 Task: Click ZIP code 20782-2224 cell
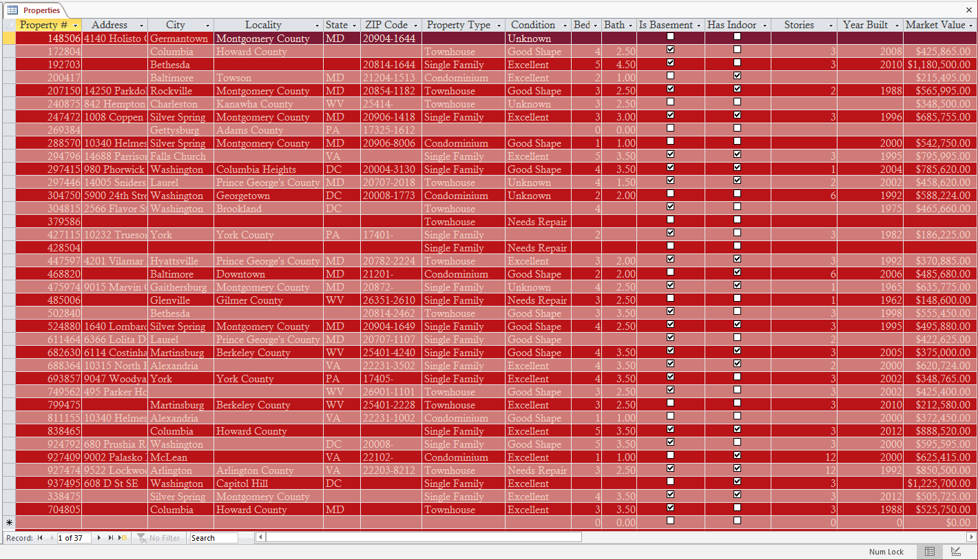click(x=391, y=261)
